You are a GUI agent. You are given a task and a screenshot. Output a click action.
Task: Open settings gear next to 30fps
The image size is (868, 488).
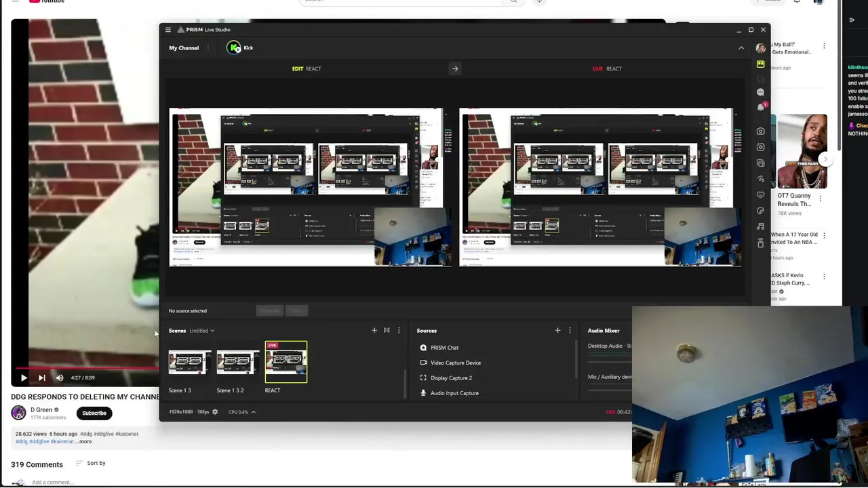tap(215, 411)
